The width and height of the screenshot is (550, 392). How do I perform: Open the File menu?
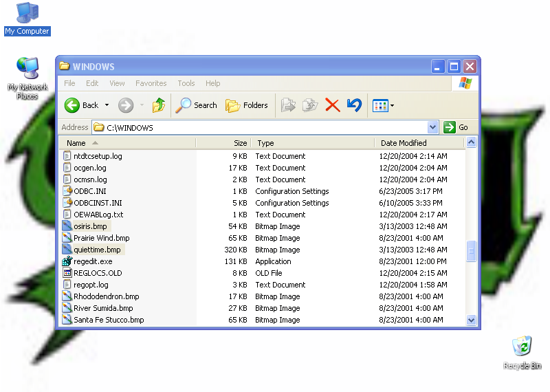click(x=69, y=83)
